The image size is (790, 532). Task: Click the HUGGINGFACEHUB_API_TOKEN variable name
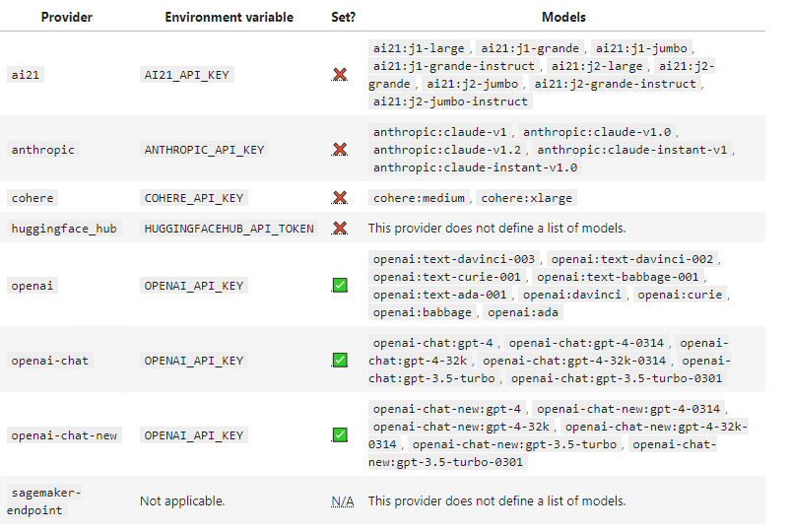coord(230,229)
